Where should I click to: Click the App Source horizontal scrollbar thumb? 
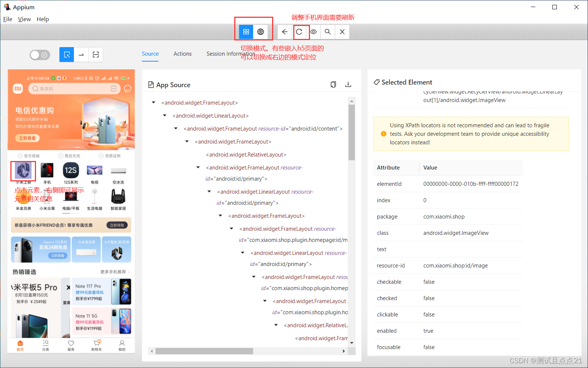204,351
